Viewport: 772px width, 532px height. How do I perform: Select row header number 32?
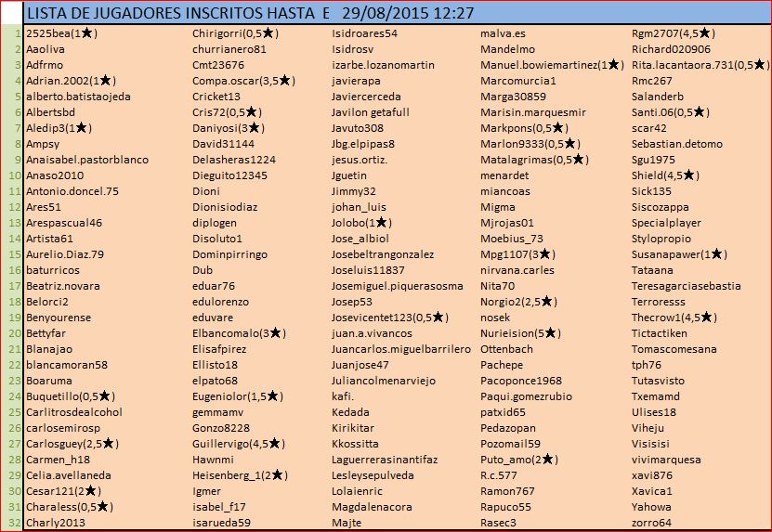coord(13,522)
